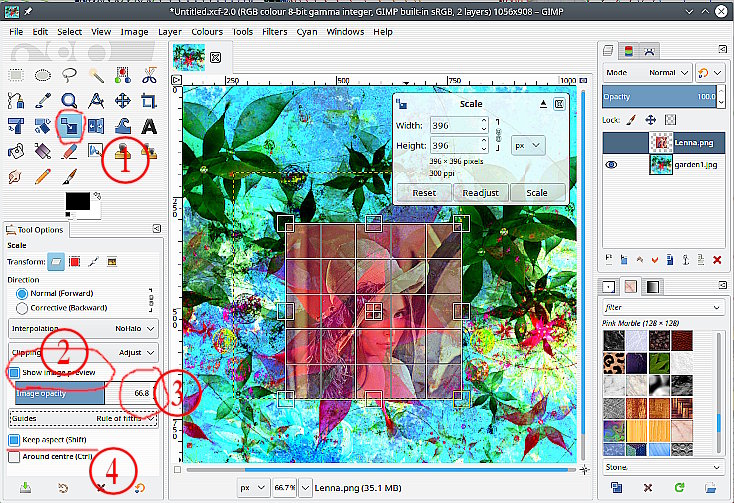This screenshot has width=734, height=503.
Task: Select the Bucket Fill tool
Action: coord(16,151)
